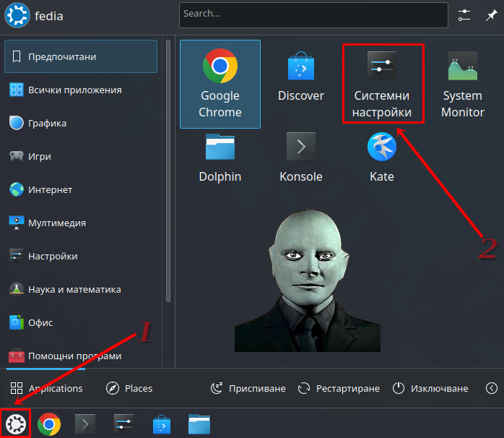Click the Search field
This screenshot has height=438, width=504.
pyautogui.click(x=313, y=14)
